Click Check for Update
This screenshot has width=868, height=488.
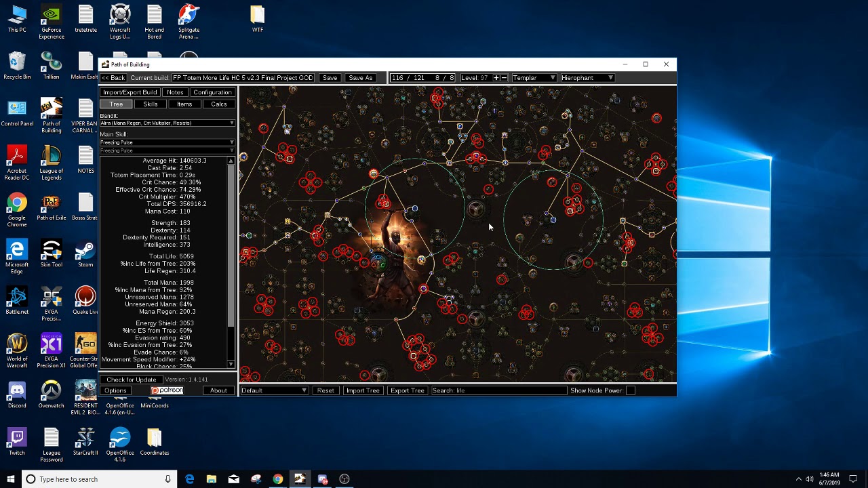click(x=131, y=380)
